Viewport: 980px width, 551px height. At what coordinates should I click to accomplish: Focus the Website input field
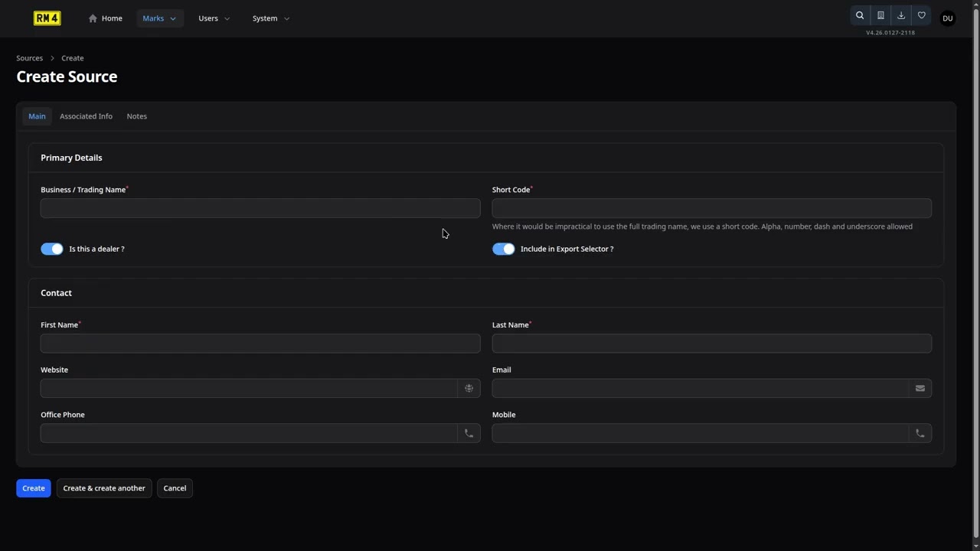pos(249,389)
